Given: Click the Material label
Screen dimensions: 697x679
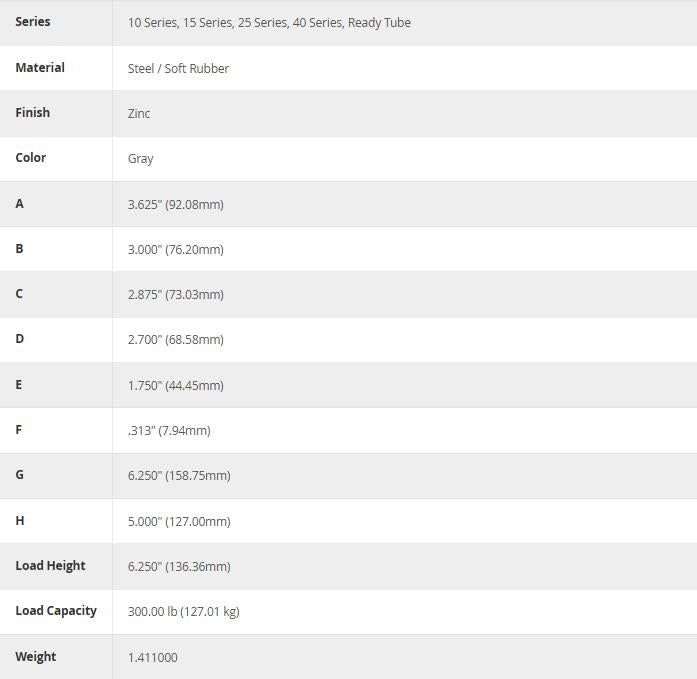Looking at the screenshot, I should pyautogui.click(x=40, y=68).
